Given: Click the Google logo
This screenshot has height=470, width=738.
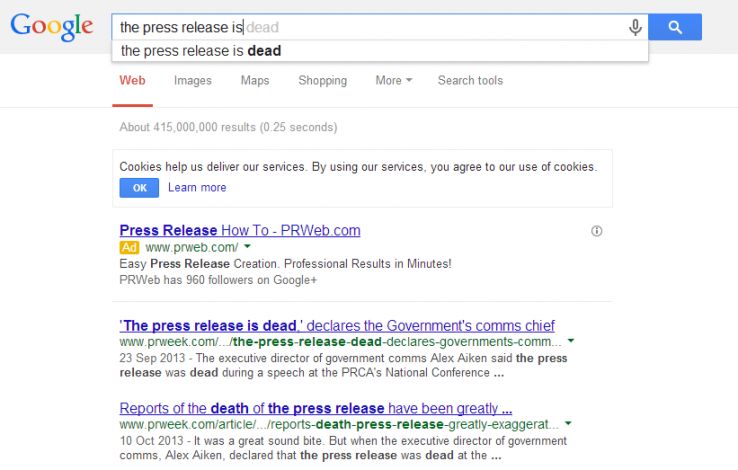Looking at the screenshot, I should click(x=52, y=27).
